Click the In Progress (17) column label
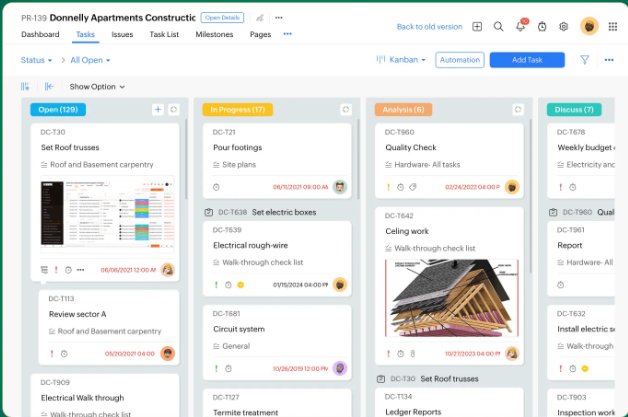The image size is (628, 417). pos(238,109)
